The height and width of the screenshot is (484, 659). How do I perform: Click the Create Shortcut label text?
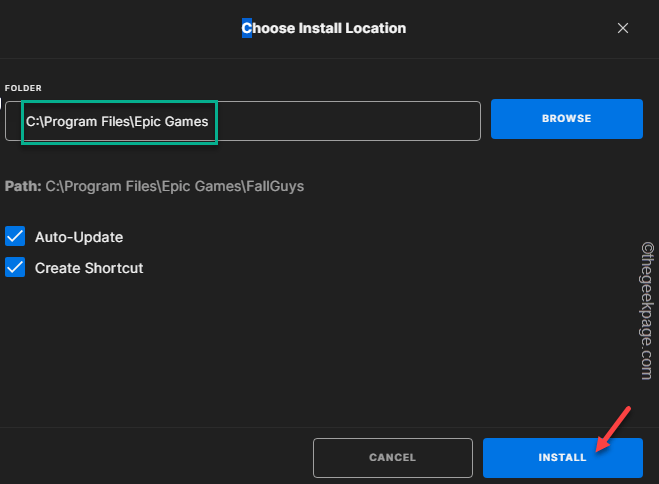click(89, 268)
